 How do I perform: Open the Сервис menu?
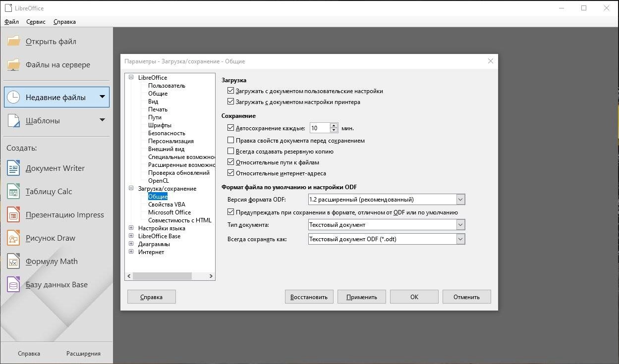coord(36,22)
